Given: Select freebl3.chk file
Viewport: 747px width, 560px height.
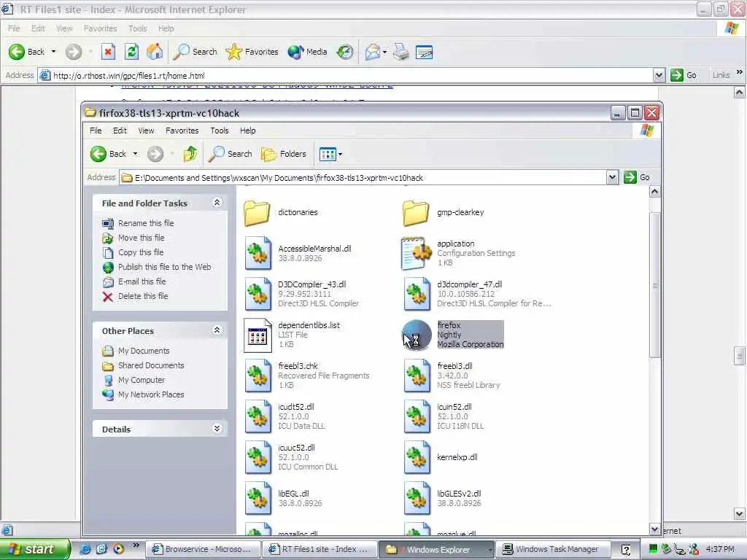Looking at the screenshot, I should click(x=307, y=376).
